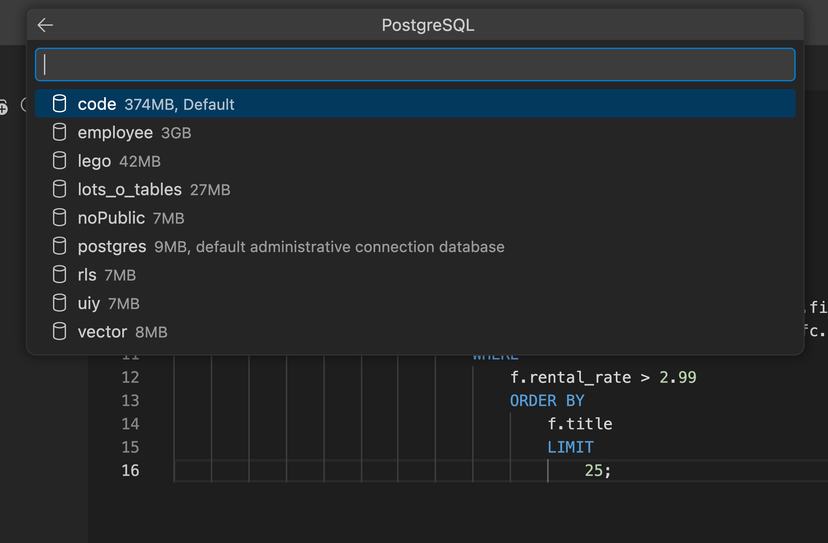The image size is (828, 543).
Task: Go back with the arrow in PostgreSQL picker
Action: 45,25
